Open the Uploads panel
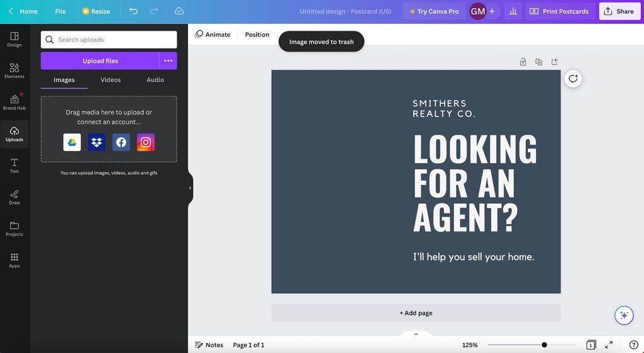The image size is (644, 353). coord(14,134)
